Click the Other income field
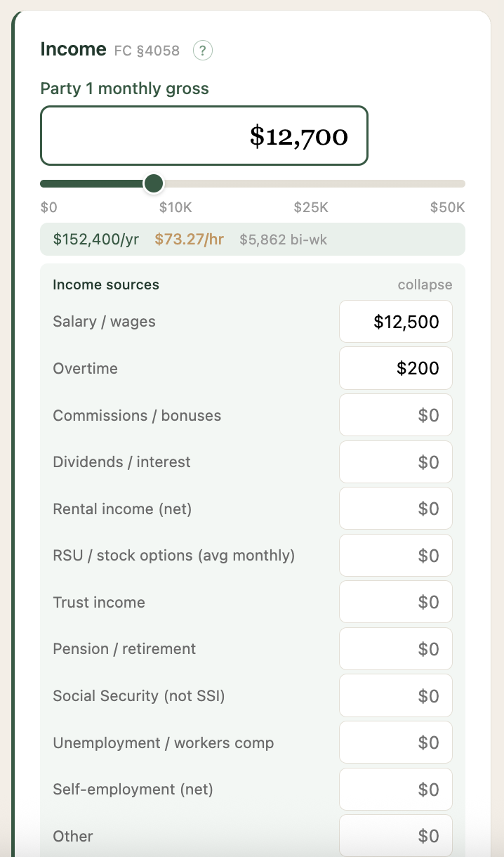Screen dimensions: 504x857 [x=395, y=835]
